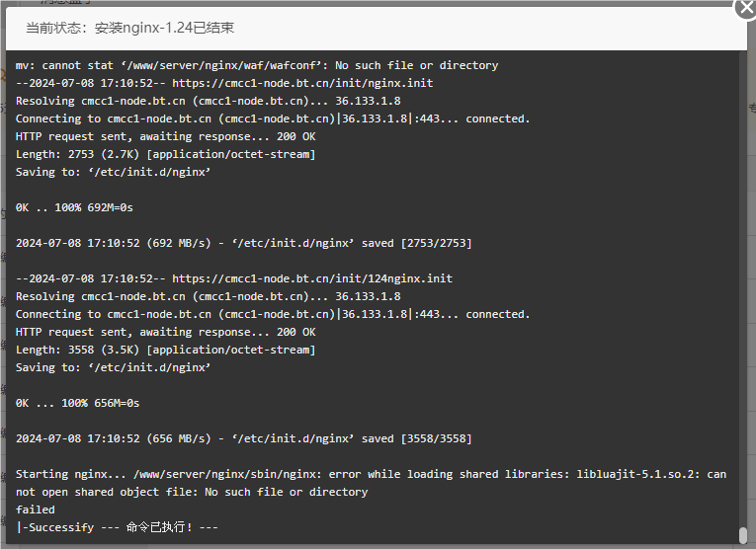This screenshot has width=756, height=549.
Task: Click the 当前状态 install status header
Action: (x=130, y=28)
